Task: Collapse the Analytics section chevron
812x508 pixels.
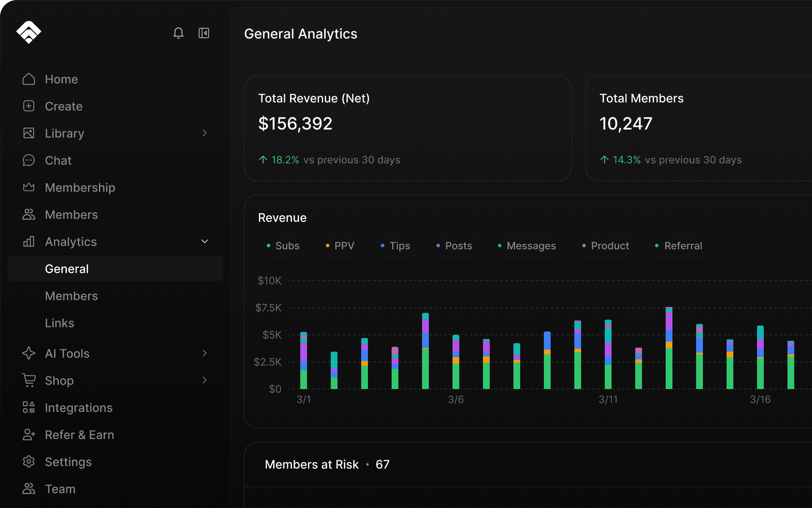Action: [205, 242]
